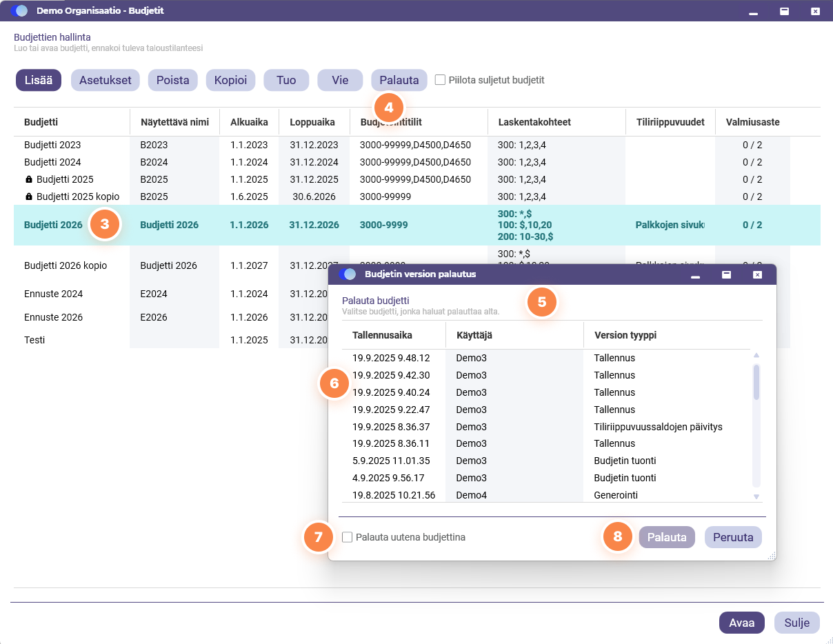Click the lock icon beside Budjetti 2025 kopio

[29, 197]
